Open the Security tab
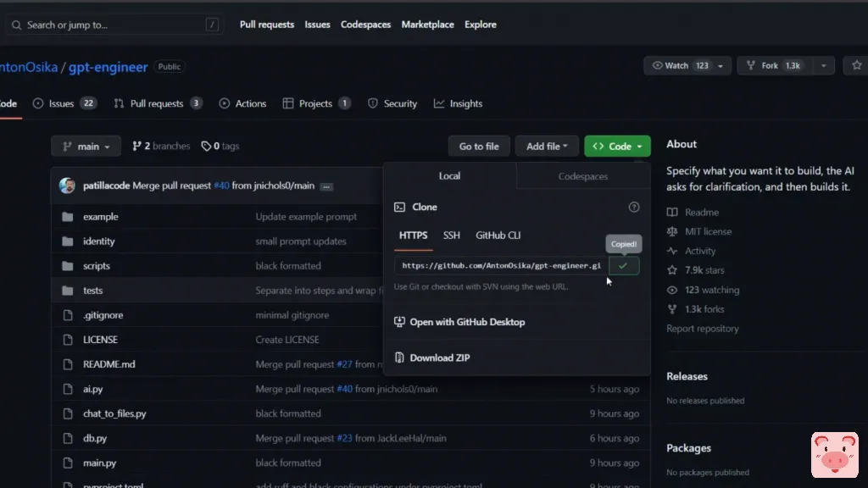The height and width of the screenshot is (488, 868). 392,103
